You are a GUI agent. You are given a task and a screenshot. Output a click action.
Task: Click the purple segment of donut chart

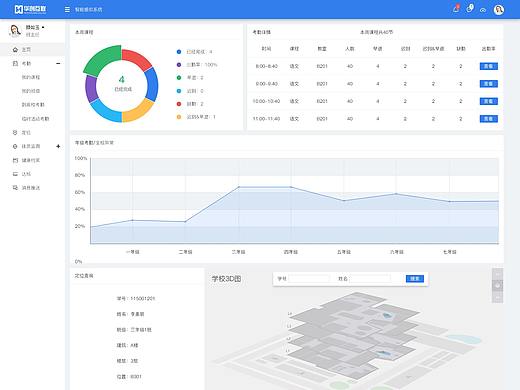click(91, 89)
